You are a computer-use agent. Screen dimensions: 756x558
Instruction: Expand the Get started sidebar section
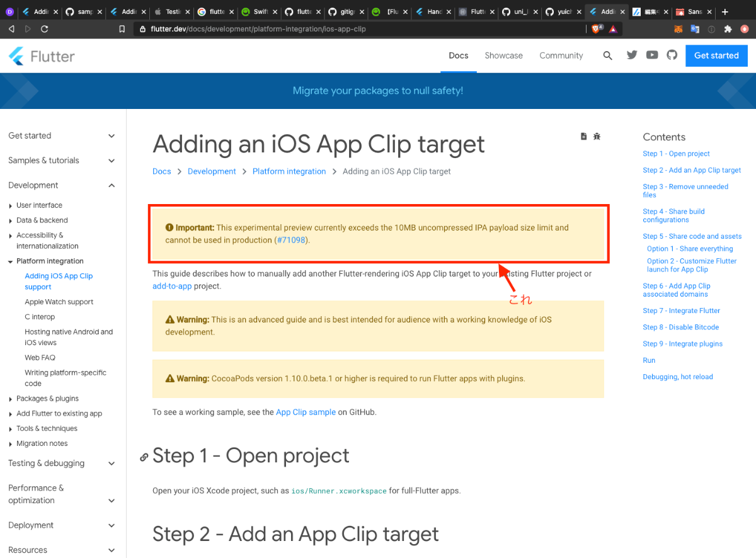(62, 135)
